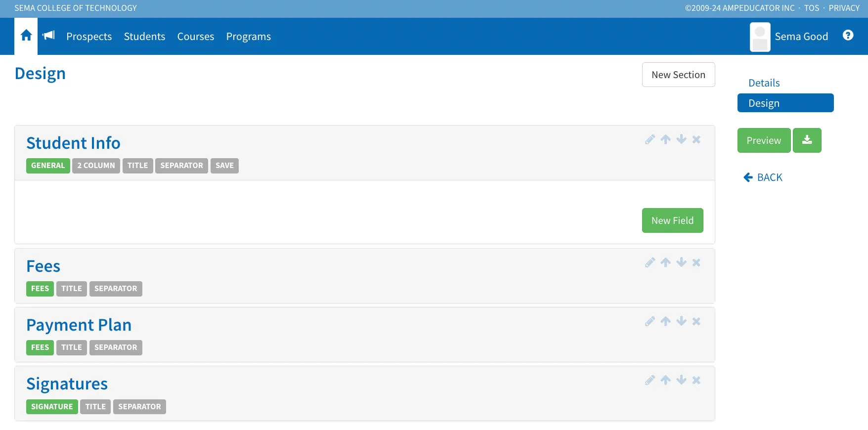Open the TOS link in header
This screenshot has height=430, width=868.
[812, 8]
